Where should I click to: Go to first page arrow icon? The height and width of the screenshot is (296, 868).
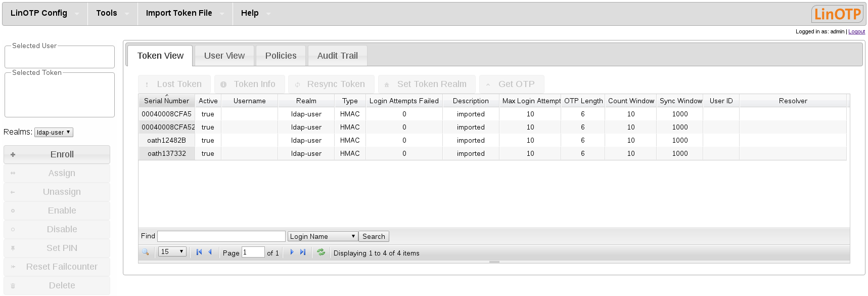click(199, 252)
